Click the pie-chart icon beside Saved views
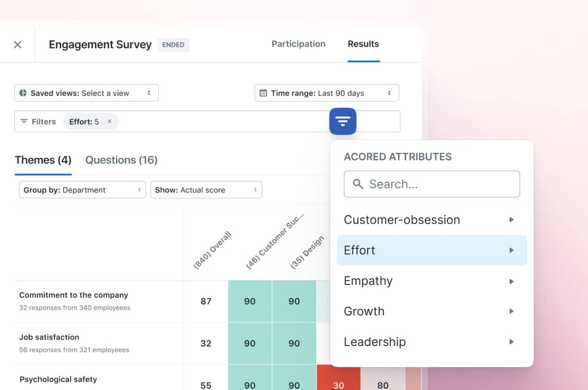 coord(22,92)
